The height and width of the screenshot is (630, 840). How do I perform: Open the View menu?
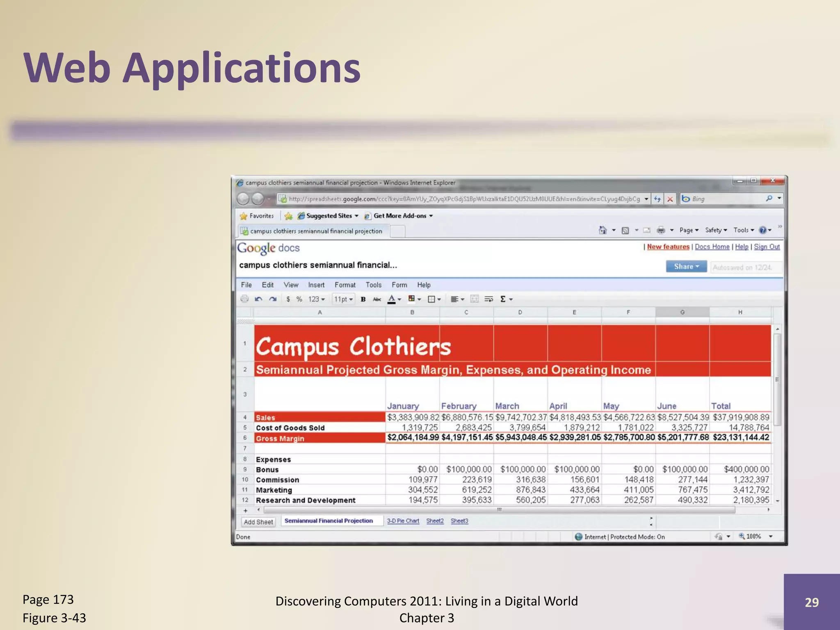[291, 285]
